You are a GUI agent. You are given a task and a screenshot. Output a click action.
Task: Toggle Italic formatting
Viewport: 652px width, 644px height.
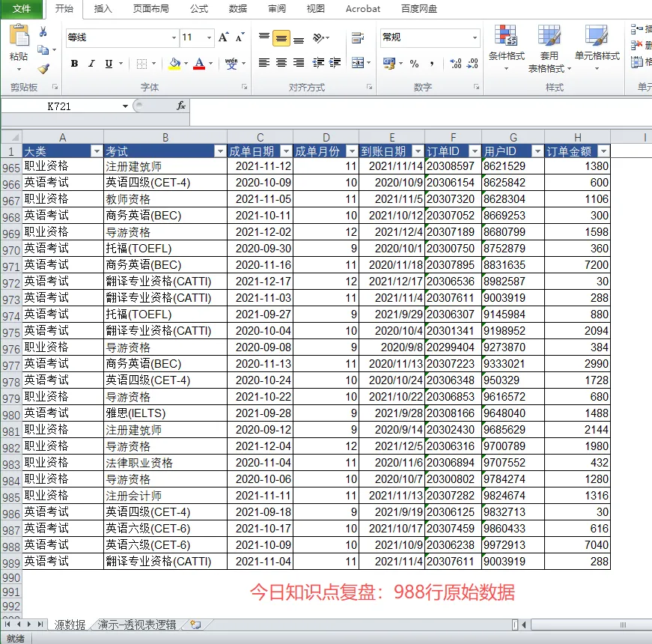pos(91,63)
